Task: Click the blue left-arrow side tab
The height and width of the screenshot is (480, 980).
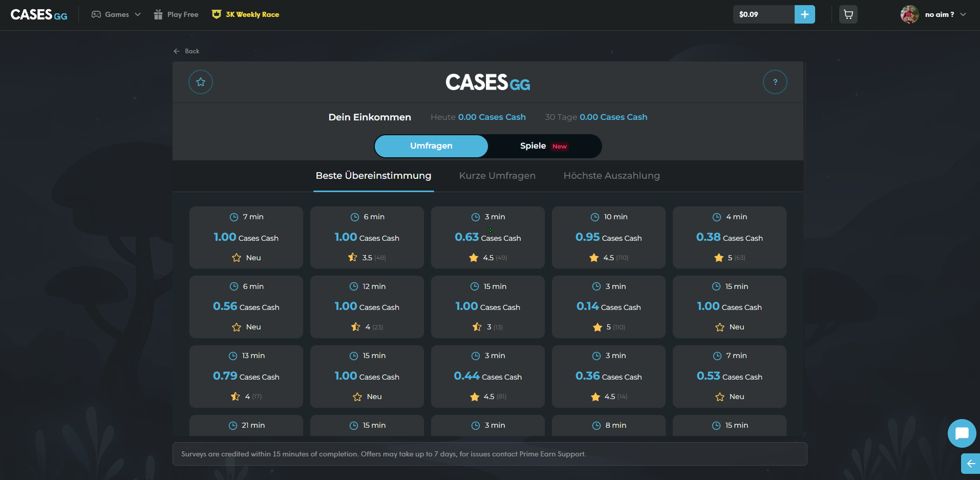Action: tap(970, 464)
